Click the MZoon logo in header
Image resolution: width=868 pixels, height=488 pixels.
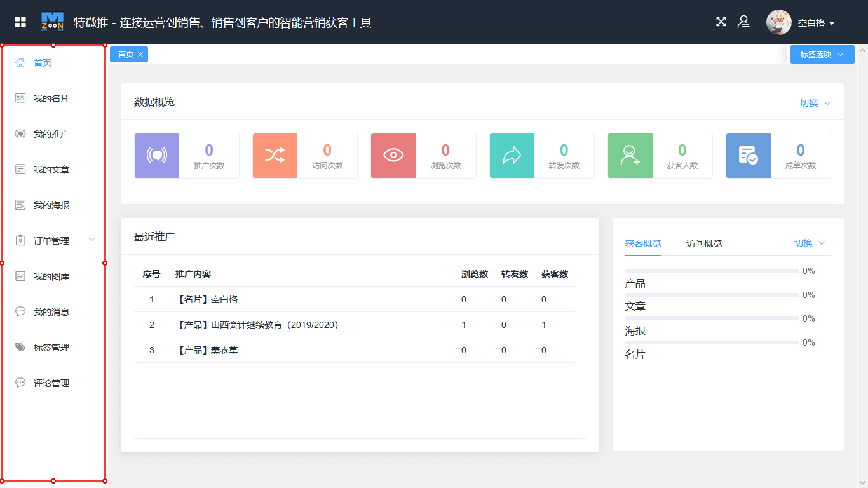pos(52,22)
